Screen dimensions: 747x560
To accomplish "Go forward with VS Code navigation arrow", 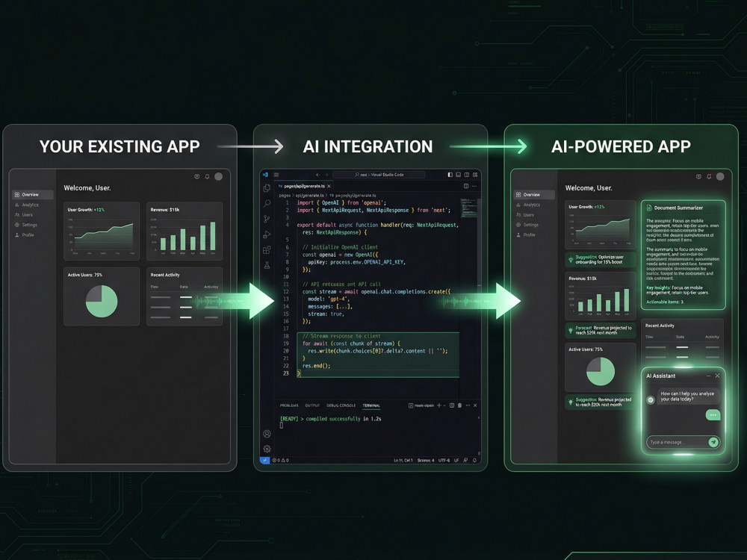I will 326,175.
